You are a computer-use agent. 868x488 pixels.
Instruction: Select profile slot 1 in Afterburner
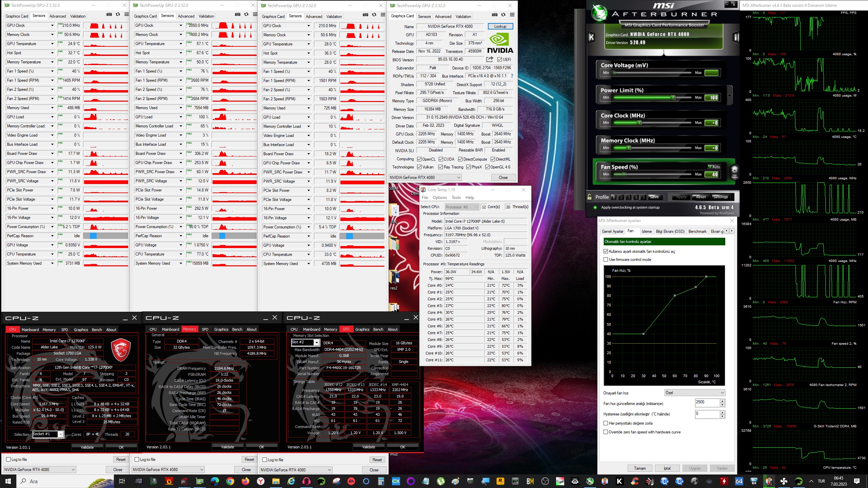pyautogui.click(x=613, y=197)
